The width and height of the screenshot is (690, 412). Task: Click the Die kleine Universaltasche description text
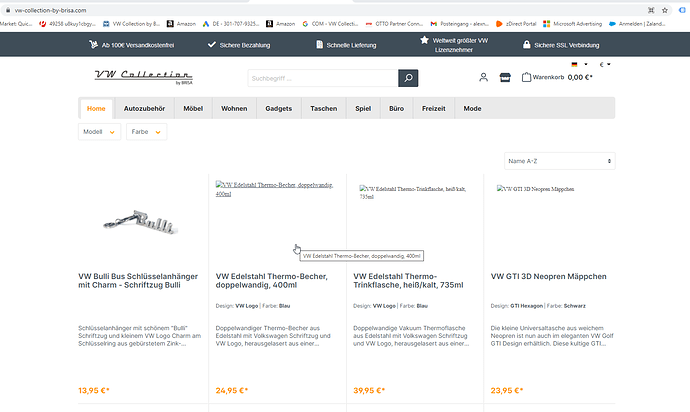click(x=552, y=335)
